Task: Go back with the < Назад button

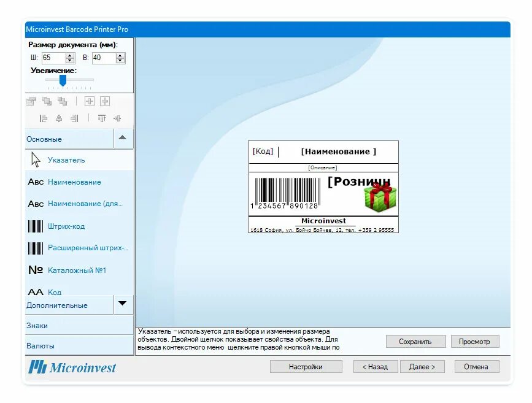Action: 376,366
